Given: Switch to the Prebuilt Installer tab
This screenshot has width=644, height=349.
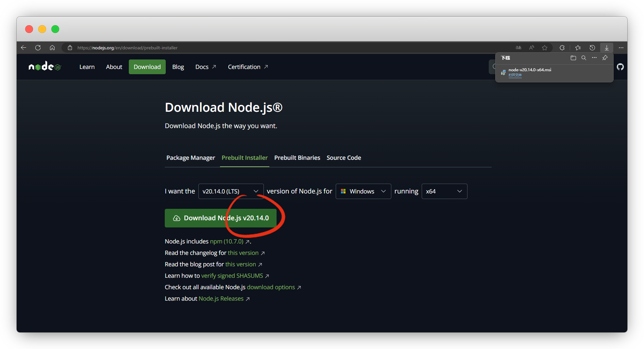Looking at the screenshot, I should tap(245, 158).
